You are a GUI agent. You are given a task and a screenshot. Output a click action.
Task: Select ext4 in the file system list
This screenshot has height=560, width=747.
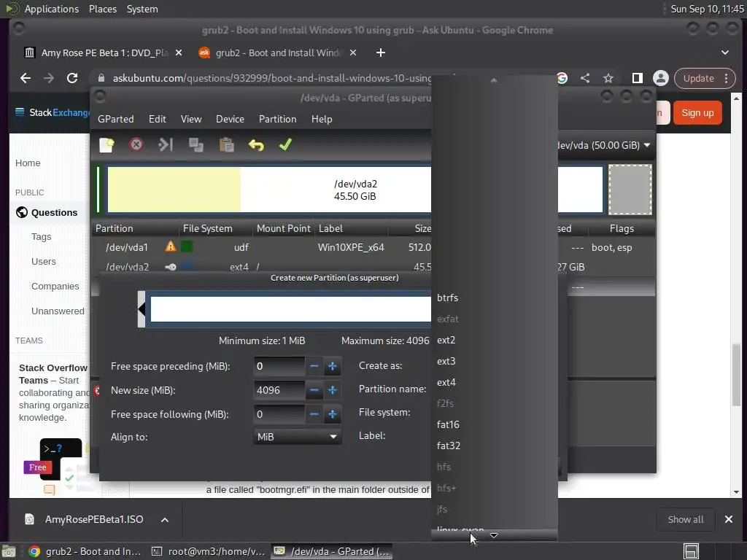(494, 382)
